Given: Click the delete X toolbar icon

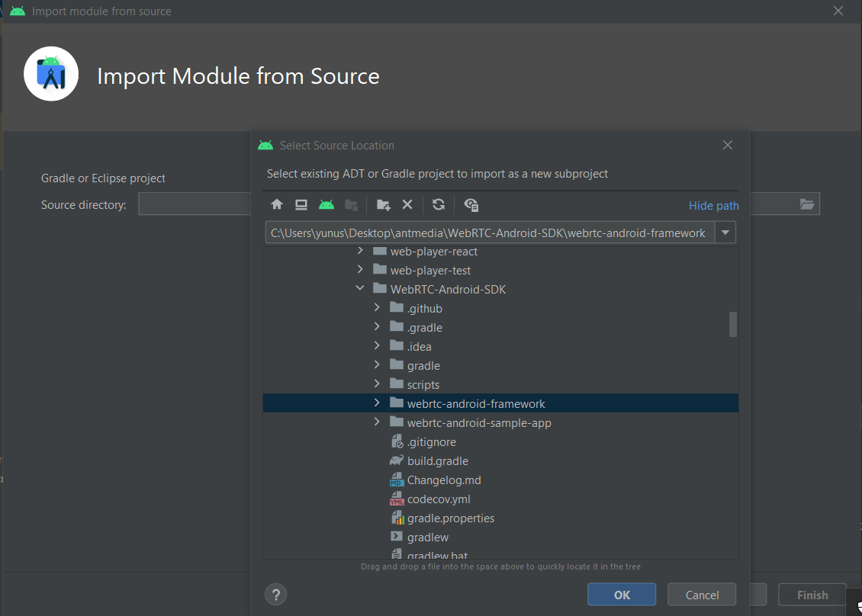Looking at the screenshot, I should point(407,204).
